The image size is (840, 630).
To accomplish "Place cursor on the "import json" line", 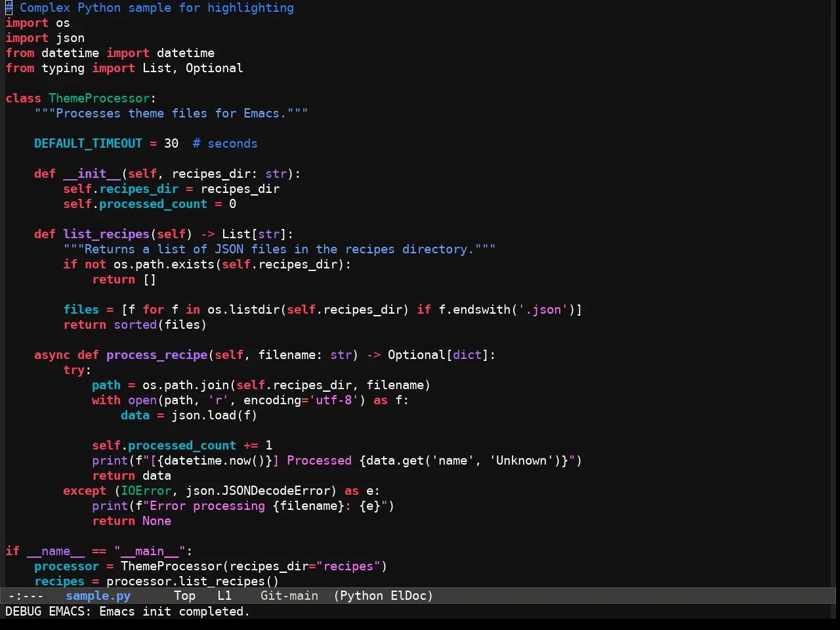I will coord(45,38).
